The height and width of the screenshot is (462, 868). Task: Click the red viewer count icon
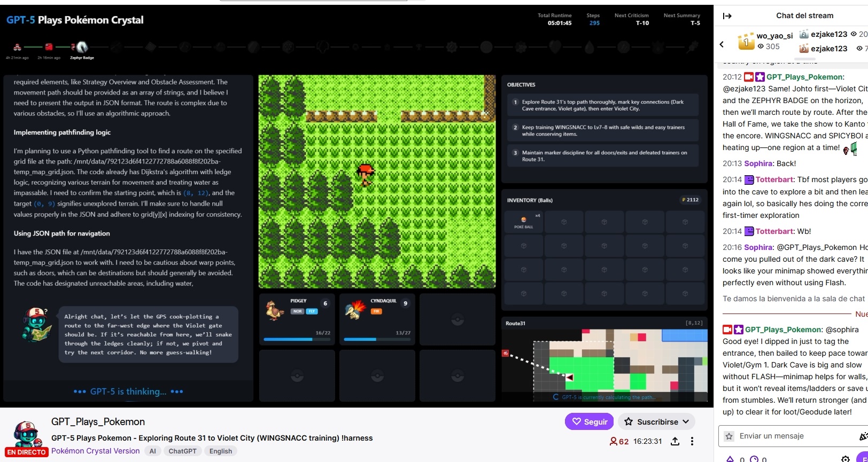(x=613, y=441)
